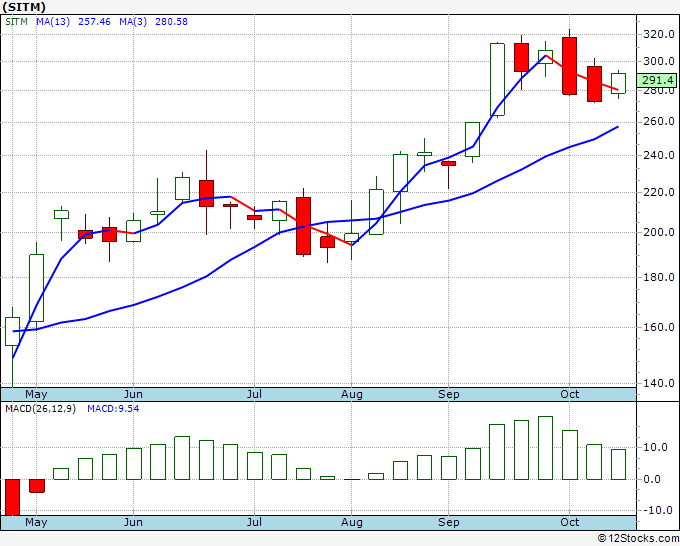This screenshot has width=680, height=546.
Task: Click the -10.0 MACD axis label
Action: (657, 510)
